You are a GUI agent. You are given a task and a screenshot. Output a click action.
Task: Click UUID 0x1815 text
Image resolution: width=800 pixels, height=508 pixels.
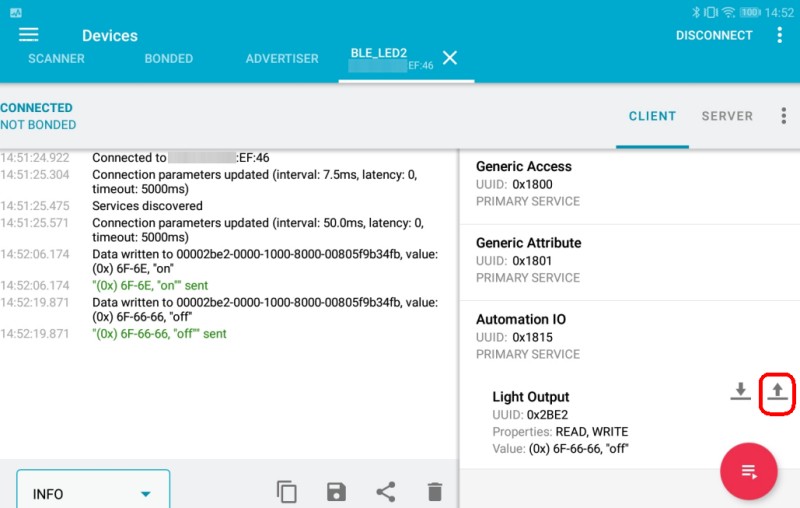click(514, 337)
